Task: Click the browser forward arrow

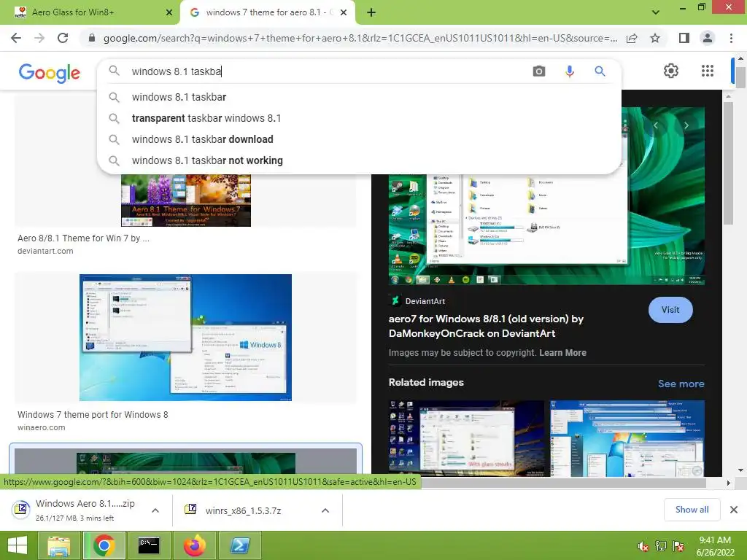Action: (x=39, y=38)
